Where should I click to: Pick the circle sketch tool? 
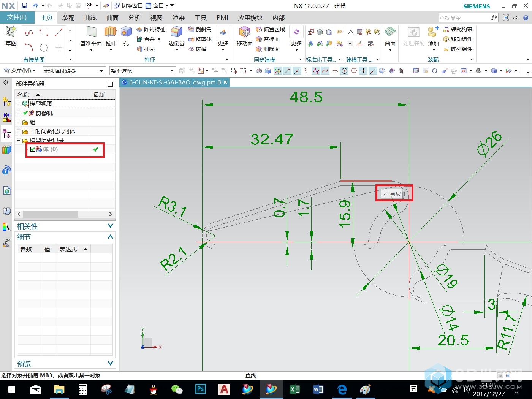click(x=44, y=47)
